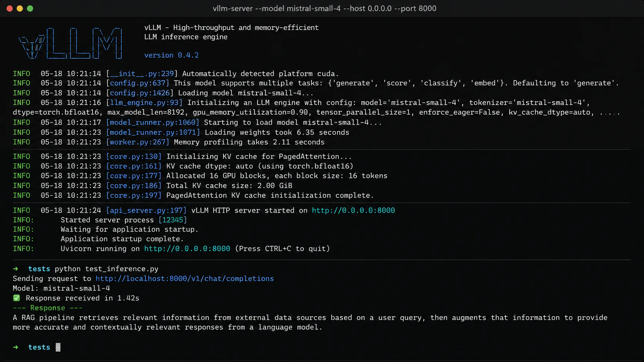Screen dimensions: 644x362
Task: Click 'KV cache dtype: auto' log message
Action: 260,166
